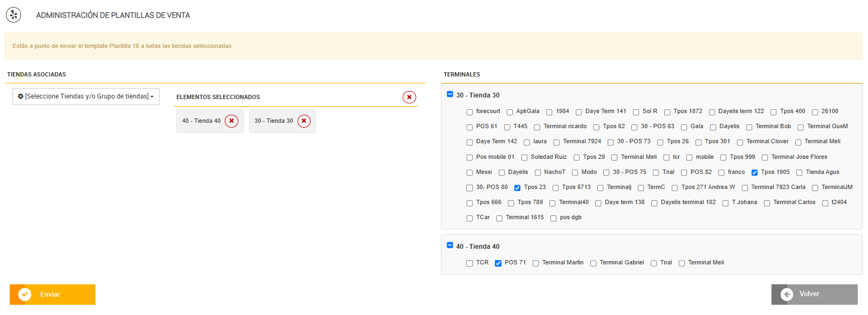This screenshot has width=868, height=315.
Task: Select the TCR terminal checkbox
Action: 470,263
